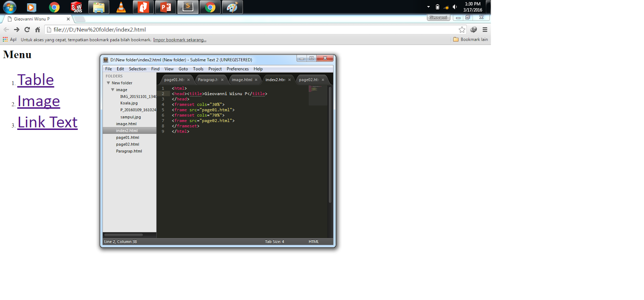Image resolution: width=644 pixels, height=300 pixels.
Task: Open Chrome's home page button
Action: pyautogui.click(x=37, y=29)
